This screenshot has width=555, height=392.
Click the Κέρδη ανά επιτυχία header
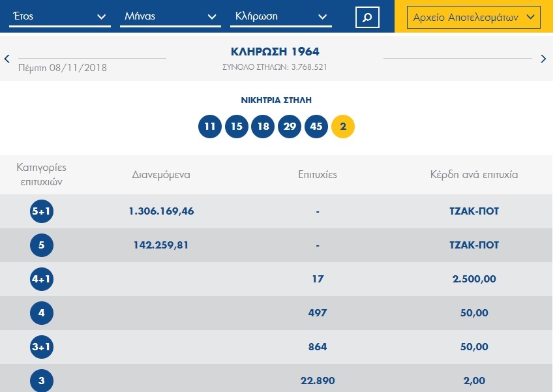(x=474, y=175)
